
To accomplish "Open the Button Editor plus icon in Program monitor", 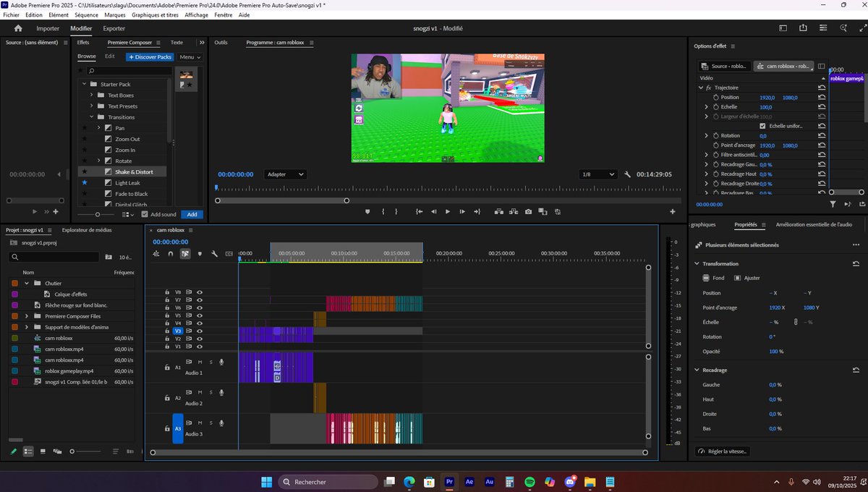I will (673, 211).
